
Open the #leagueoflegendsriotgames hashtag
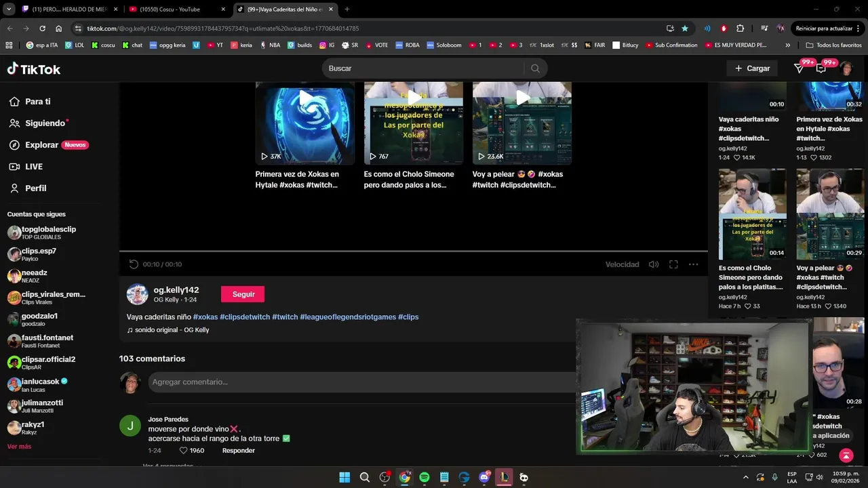348,317
